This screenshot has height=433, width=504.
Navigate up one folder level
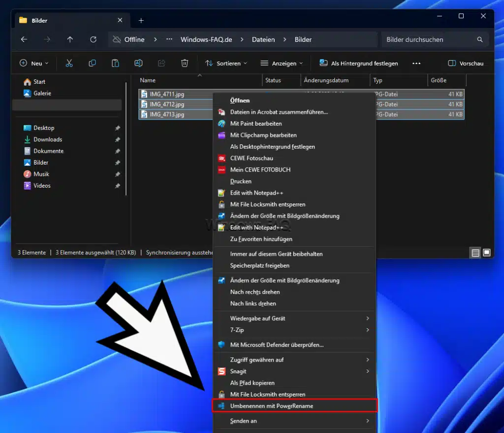[70, 39]
